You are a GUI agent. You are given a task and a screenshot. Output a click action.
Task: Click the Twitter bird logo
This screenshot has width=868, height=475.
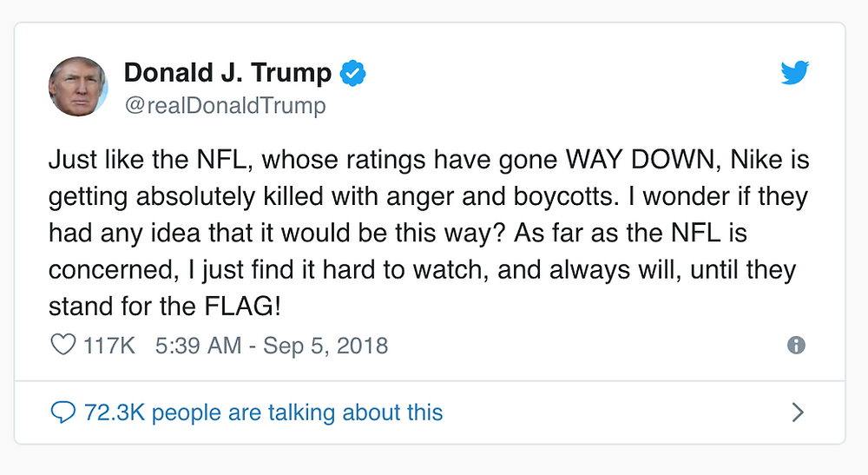click(795, 73)
